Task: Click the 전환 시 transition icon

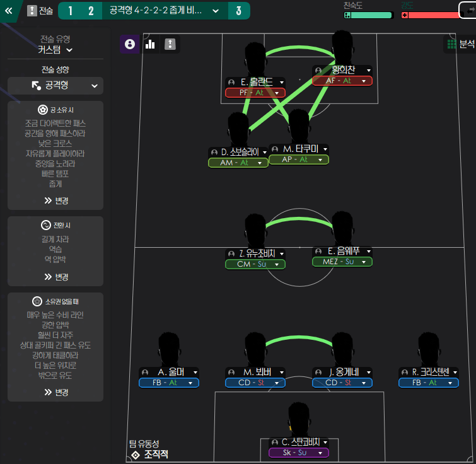Action: pyautogui.click(x=45, y=225)
